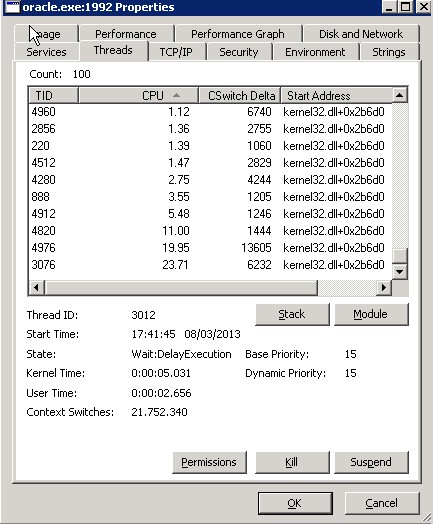The width and height of the screenshot is (433, 524).
Task: Click the vertical scrollbar thumb in thread list
Action: 399,256
